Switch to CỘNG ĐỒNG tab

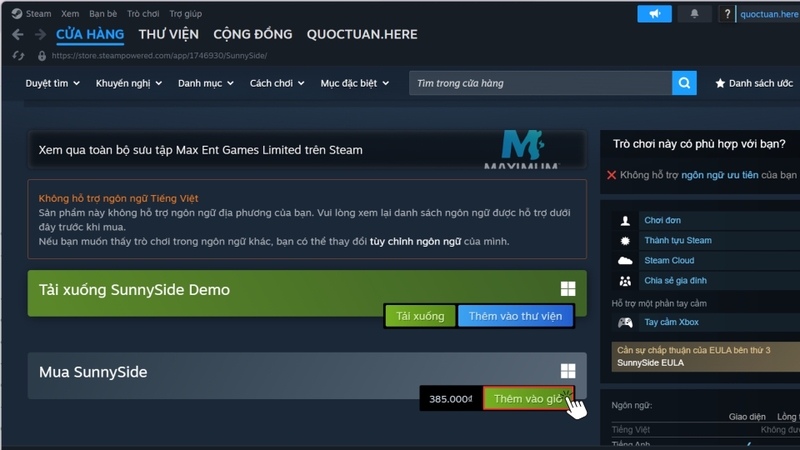(x=253, y=34)
